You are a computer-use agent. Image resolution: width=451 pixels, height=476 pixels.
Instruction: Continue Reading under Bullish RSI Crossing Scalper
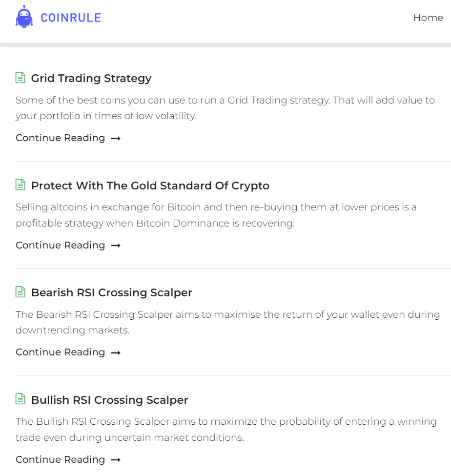(x=61, y=459)
